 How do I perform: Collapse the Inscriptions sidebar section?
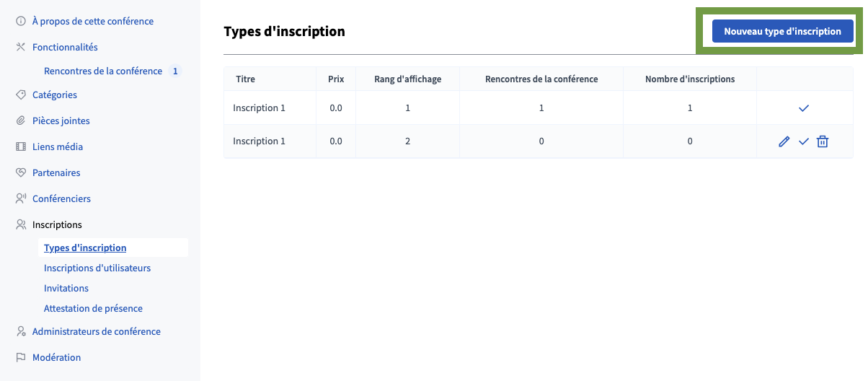pyautogui.click(x=57, y=225)
